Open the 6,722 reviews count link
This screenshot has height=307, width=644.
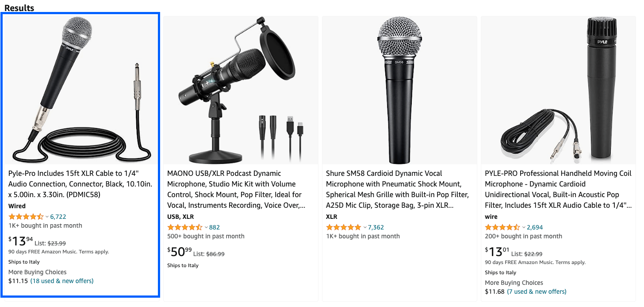pos(58,217)
